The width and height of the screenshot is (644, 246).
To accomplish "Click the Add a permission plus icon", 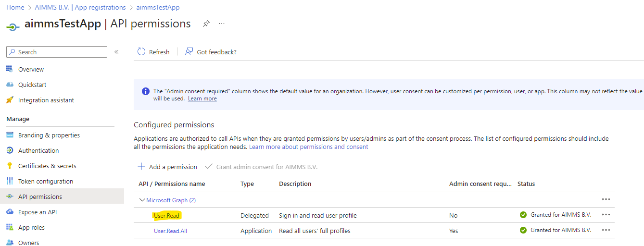I will (141, 166).
